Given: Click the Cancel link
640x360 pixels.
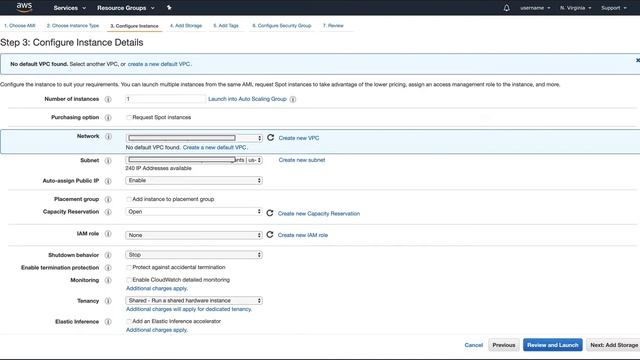Looking at the screenshot, I should pyautogui.click(x=473, y=345).
